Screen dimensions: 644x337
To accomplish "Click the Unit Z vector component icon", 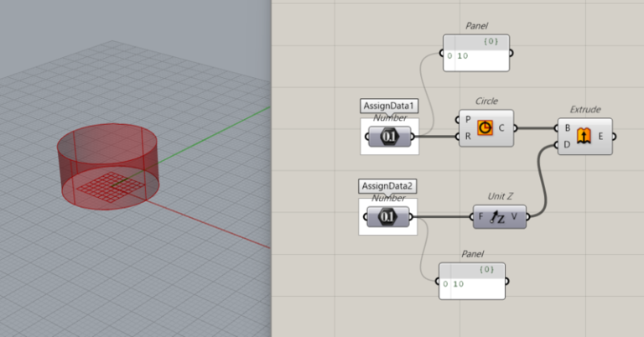I will click(500, 218).
